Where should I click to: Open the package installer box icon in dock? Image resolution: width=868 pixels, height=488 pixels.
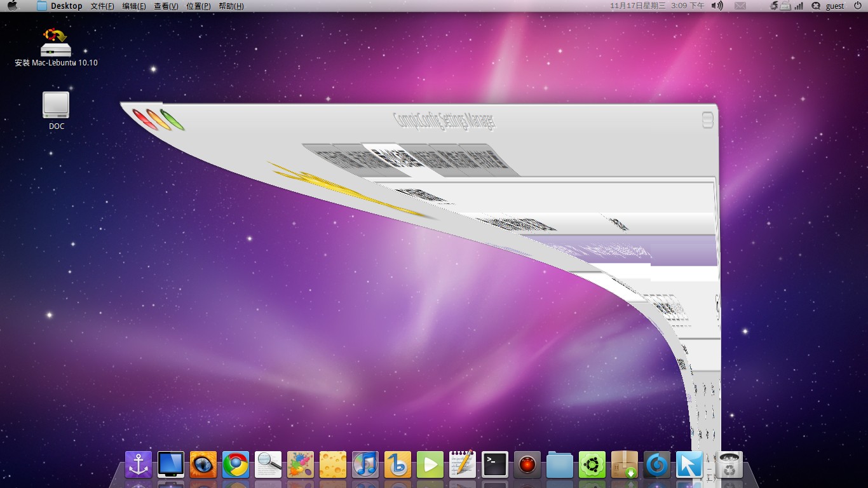[x=625, y=465]
